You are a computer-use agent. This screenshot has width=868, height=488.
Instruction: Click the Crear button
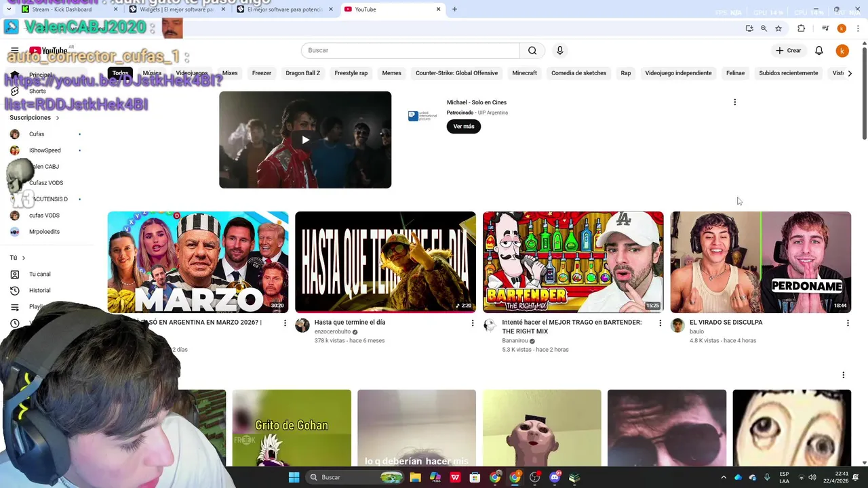point(789,50)
